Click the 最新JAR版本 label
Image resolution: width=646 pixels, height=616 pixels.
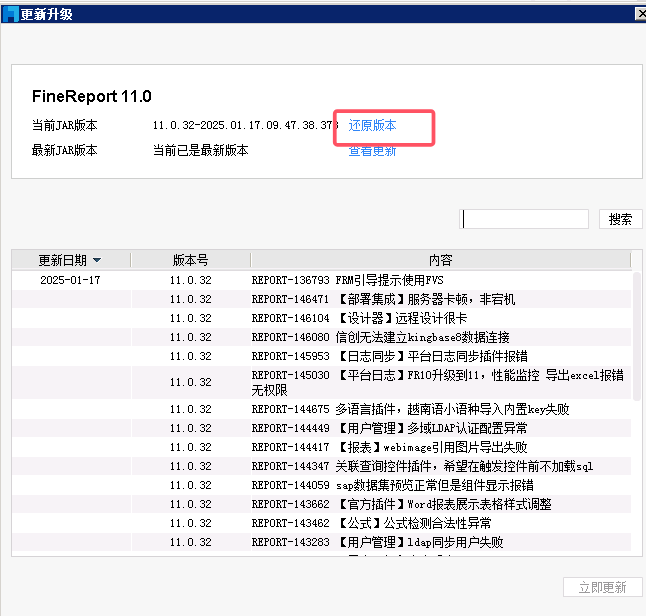[x=65, y=150]
